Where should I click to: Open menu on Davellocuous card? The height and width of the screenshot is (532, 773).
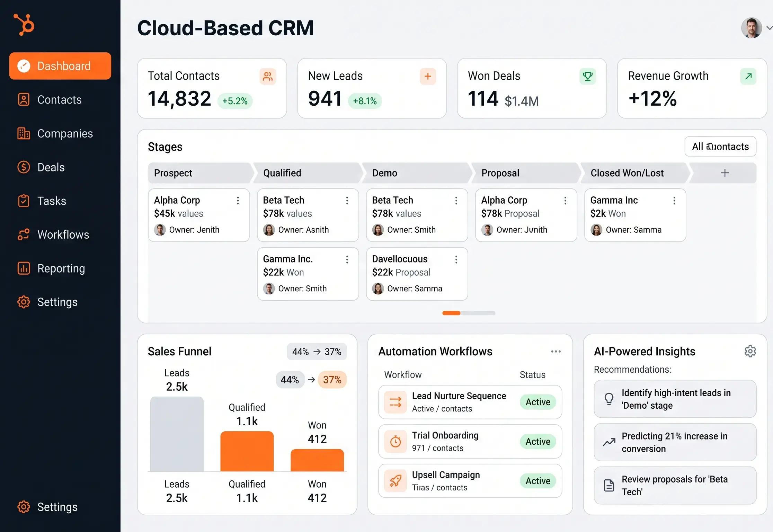coord(456,259)
